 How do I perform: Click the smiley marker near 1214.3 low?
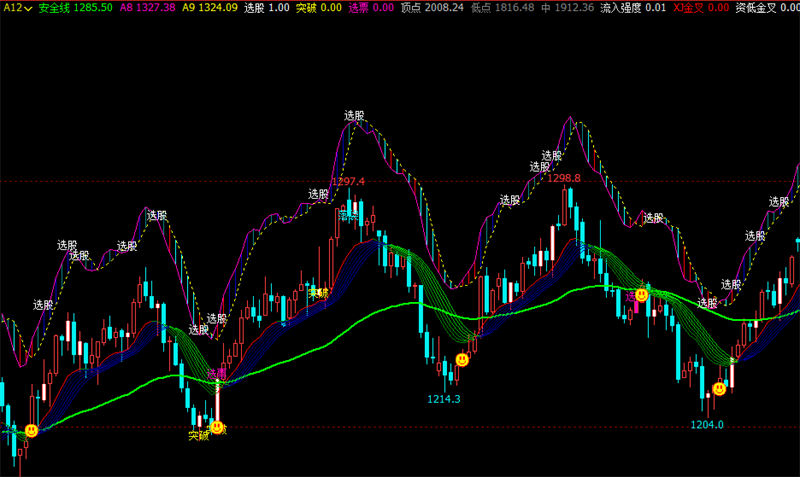462,360
